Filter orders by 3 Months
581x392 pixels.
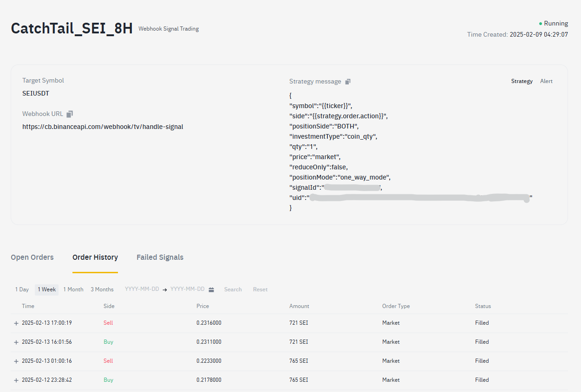[102, 289]
